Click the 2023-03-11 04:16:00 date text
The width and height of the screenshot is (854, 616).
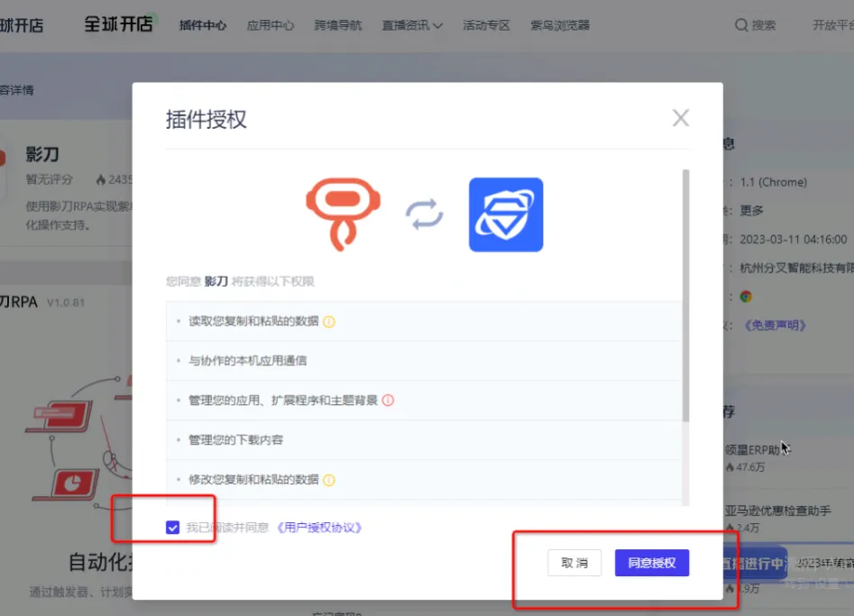tap(793, 239)
